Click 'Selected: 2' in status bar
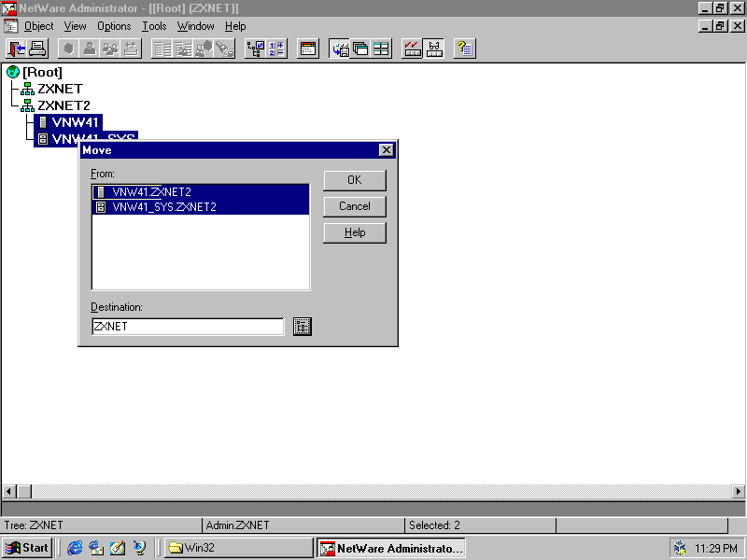Viewport: 747px width, 560px height. 434,525
